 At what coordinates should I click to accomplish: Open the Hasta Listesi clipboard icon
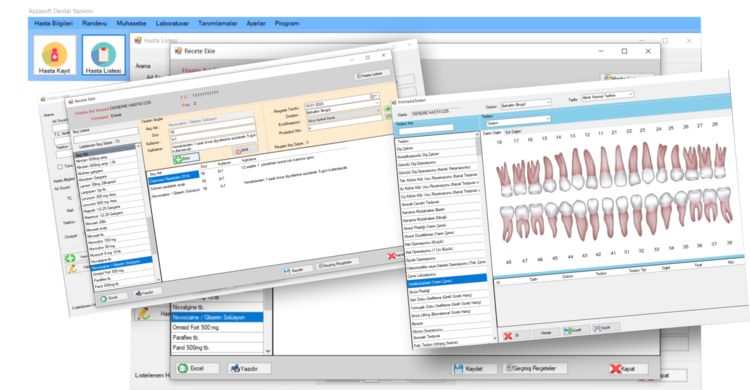coord(103,55)
